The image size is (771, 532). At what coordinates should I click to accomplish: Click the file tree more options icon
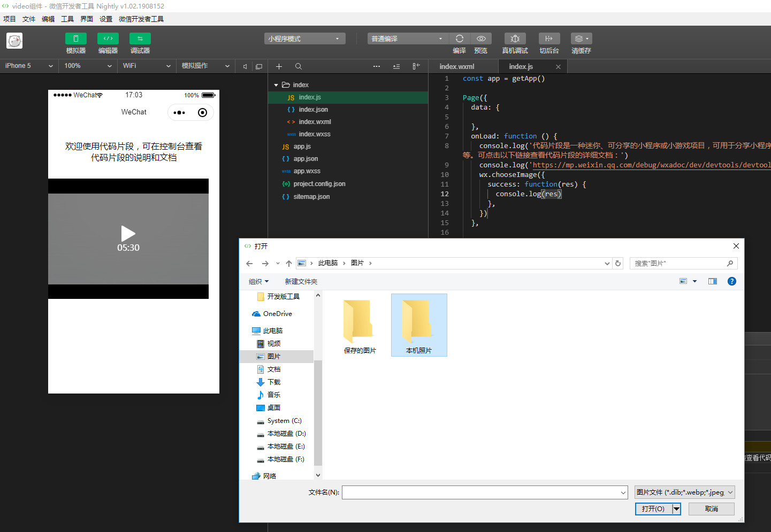(377, 66)
